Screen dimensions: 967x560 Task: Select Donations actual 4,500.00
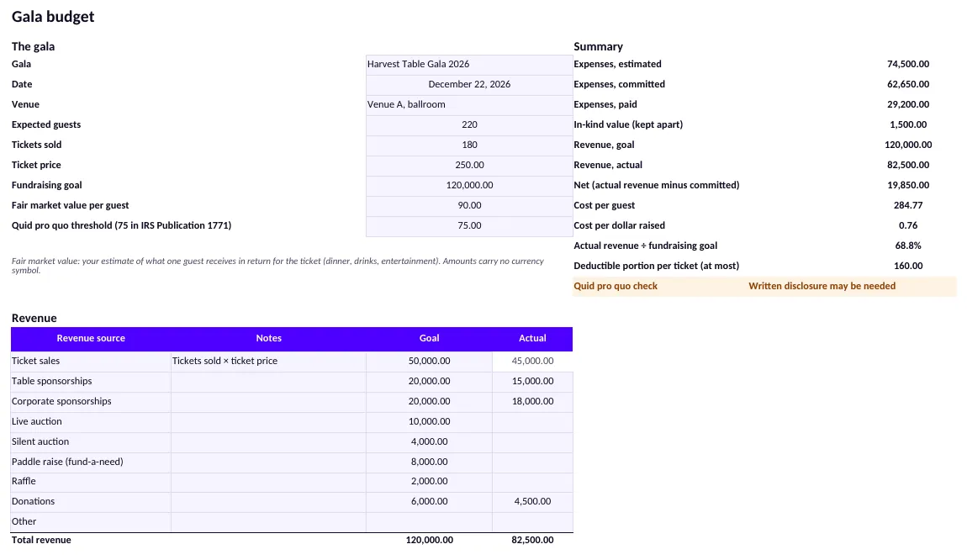coord(532,501)
